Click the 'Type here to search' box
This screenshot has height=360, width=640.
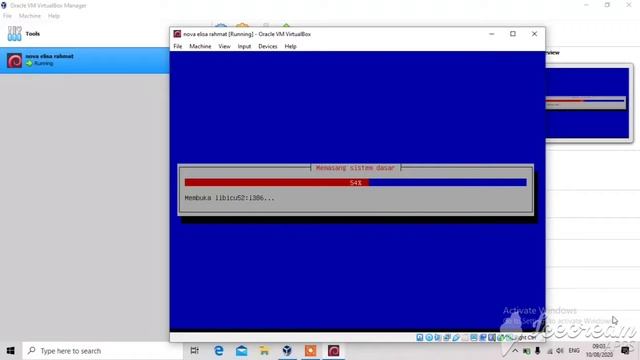[102, 351]
